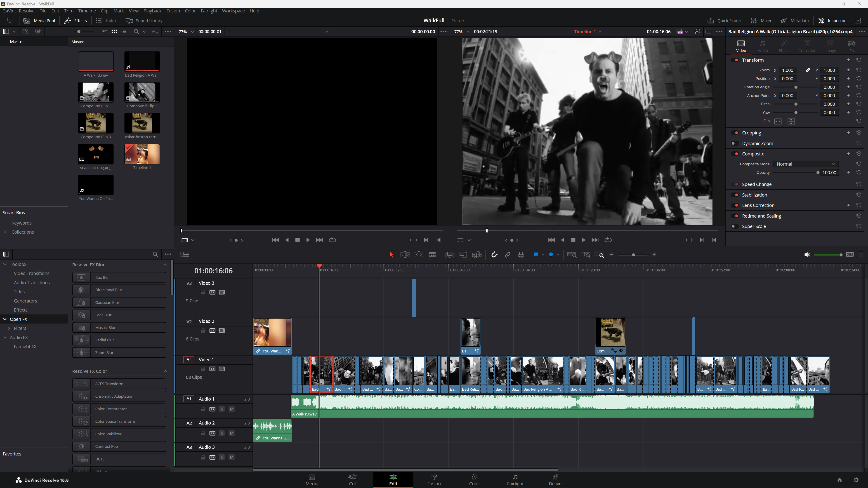Toggle the Index panel button
The width and height of the screenshot is (868, 488).
tap(106, 21)
